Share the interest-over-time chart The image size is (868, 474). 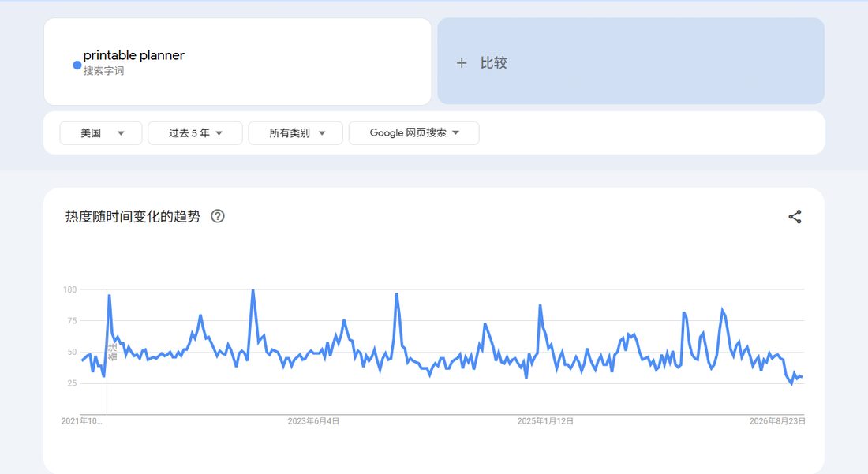pos(795,217)
